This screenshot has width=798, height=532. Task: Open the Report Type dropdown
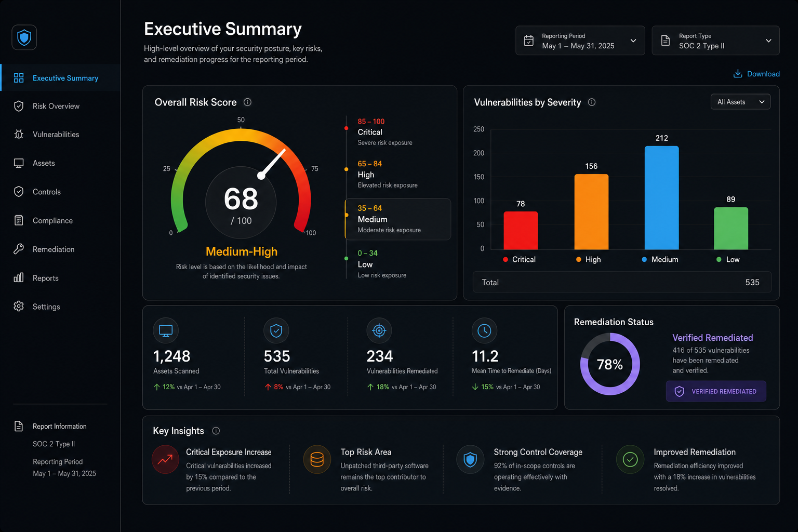(716, 41)
